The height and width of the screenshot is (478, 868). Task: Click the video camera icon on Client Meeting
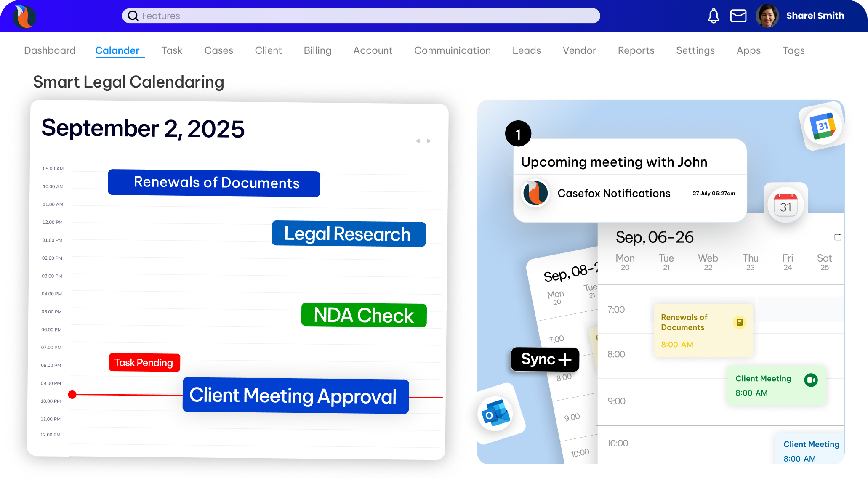(x=811, y=380)
